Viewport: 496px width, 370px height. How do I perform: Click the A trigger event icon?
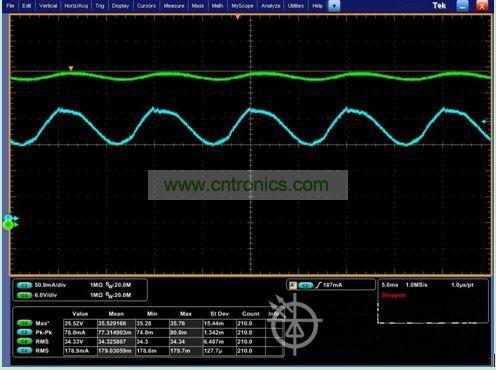tap(293, 285)
